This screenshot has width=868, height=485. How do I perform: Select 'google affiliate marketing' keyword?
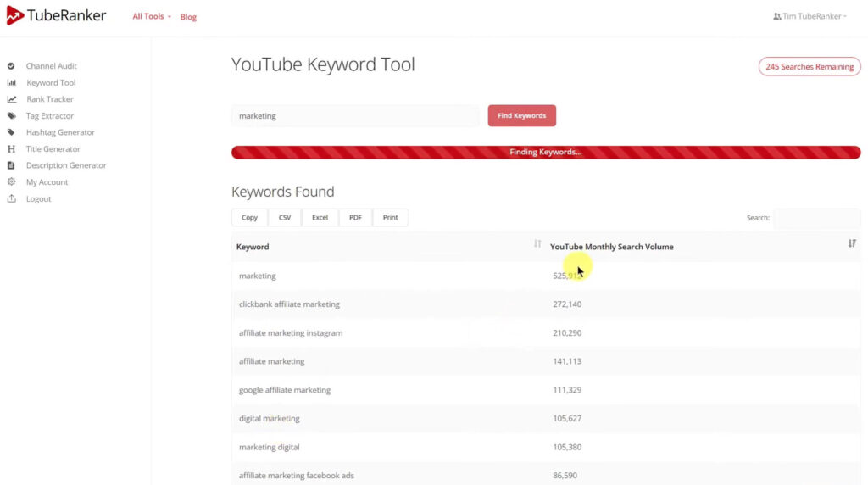click(x=285, y=390)
